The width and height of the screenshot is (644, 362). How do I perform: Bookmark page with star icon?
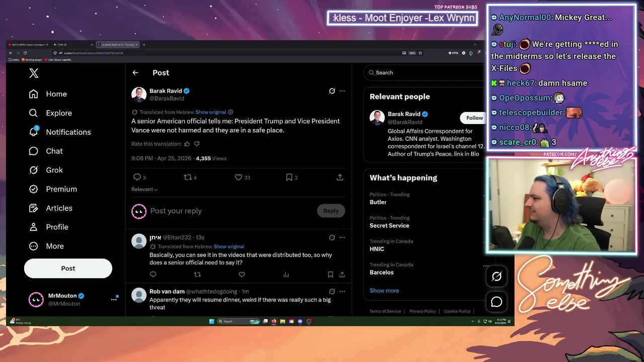[420, 53]
